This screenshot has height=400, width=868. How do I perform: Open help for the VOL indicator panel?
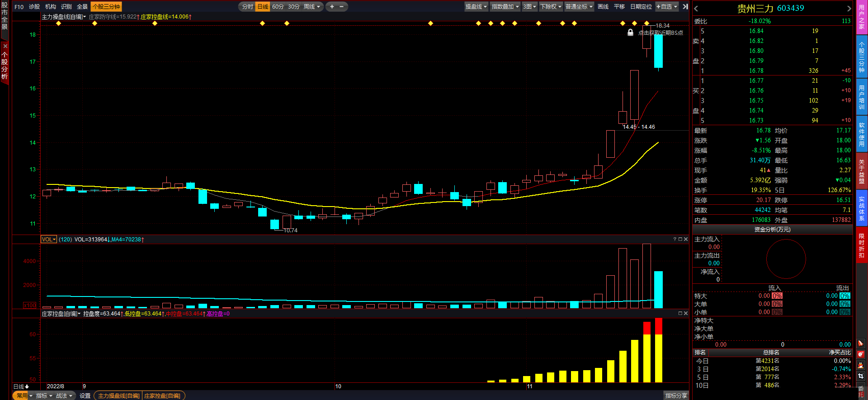pos(675,239)
